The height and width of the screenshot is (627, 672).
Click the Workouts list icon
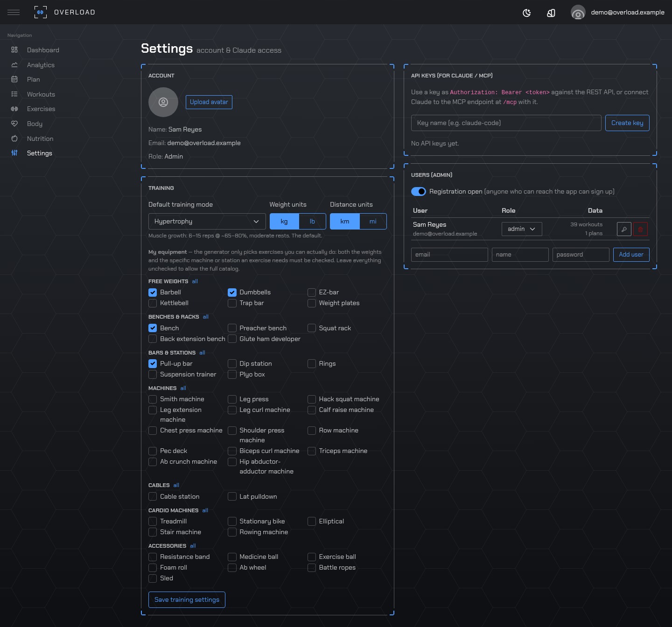point(14,94)
